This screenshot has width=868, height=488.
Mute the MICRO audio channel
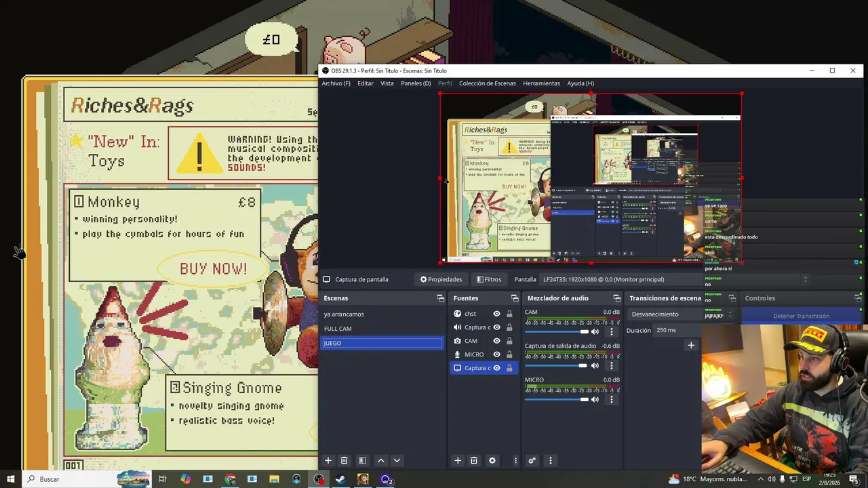click(595, 399)
